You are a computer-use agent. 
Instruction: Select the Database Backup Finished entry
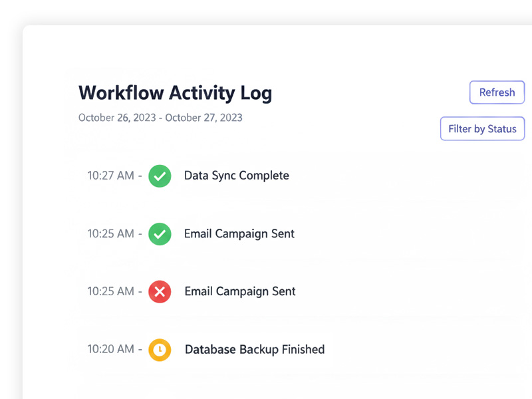coord(255,349)
